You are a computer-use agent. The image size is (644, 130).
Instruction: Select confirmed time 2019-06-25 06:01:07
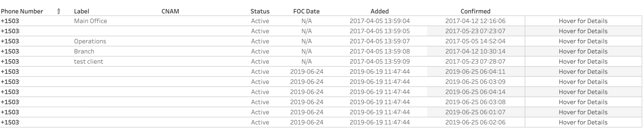pyautogui.click(x=475, y=112)
